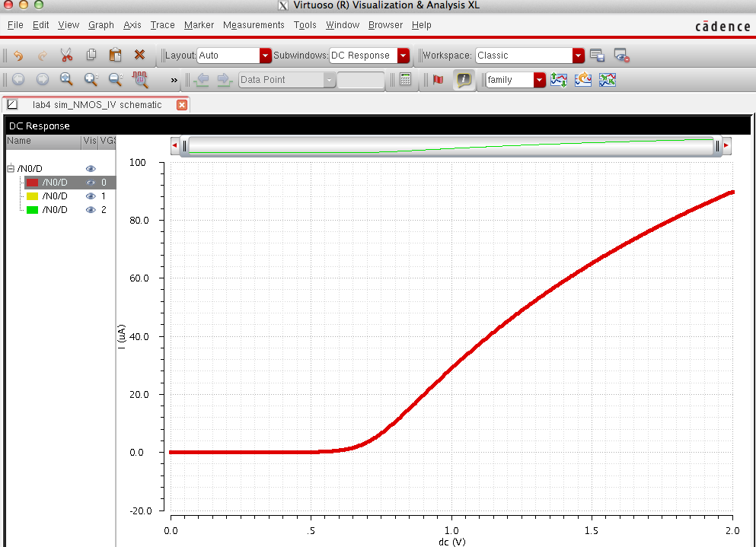The image size is (756, 547).
Task: Toggle visibility of yellow /N0/D trace
Action: (x=91, y=196)
